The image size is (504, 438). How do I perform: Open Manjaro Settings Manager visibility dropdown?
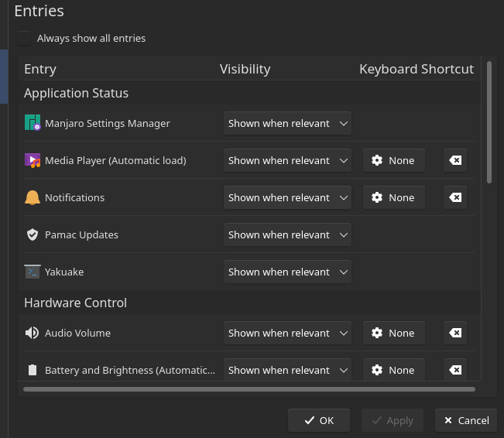tap(287, 123)
